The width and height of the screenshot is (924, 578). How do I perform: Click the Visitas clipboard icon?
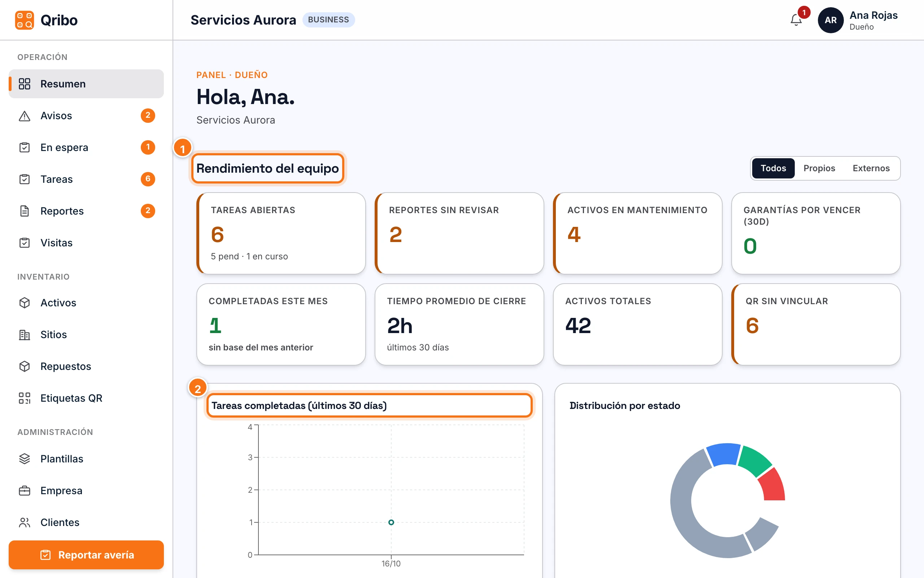point(25,243)
